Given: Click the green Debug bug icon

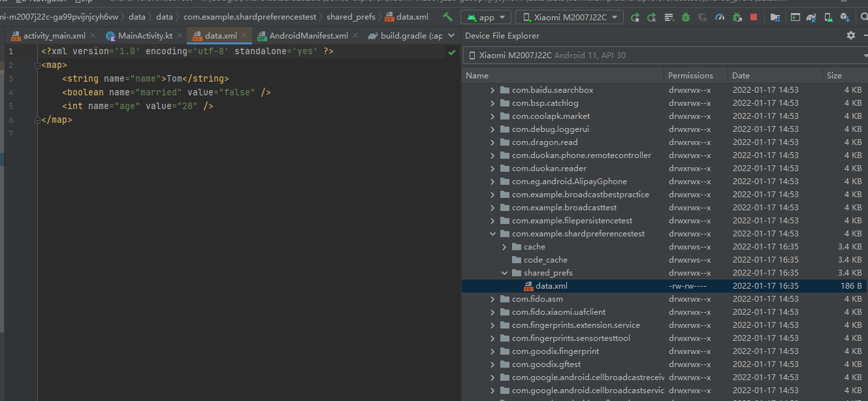Looking at the screenshot, I should (686, 18).
